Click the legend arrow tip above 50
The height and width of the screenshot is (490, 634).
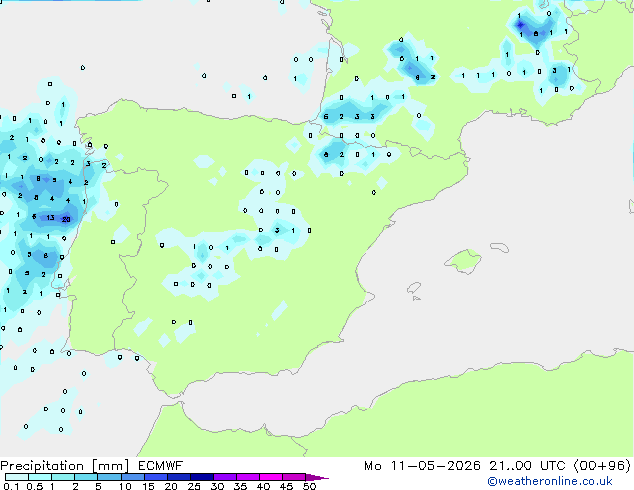pyautogui.click(x=318, y=477)
